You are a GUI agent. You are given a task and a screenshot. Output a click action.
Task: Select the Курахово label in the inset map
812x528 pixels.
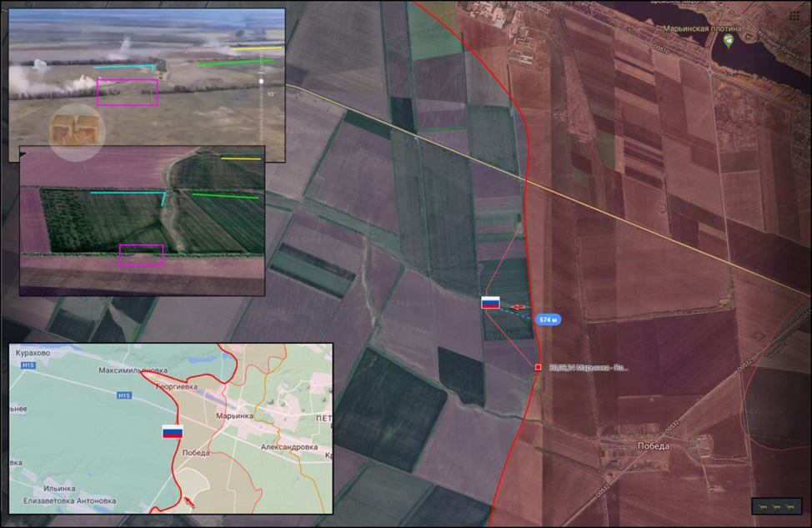point(33,353)
